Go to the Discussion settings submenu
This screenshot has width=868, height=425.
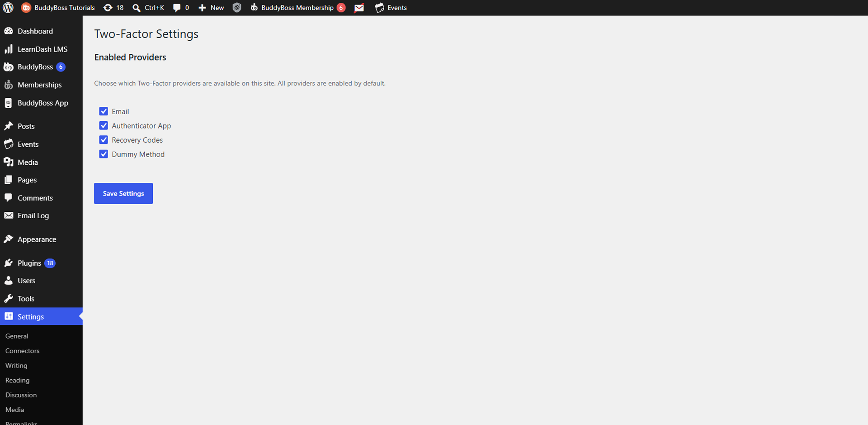click(x=21, y=395)
